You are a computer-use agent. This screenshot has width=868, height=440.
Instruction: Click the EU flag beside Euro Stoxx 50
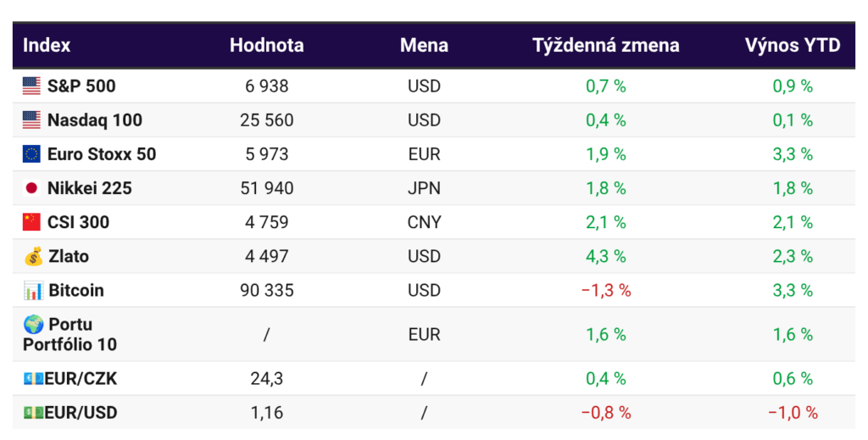[x=31, y=154]
